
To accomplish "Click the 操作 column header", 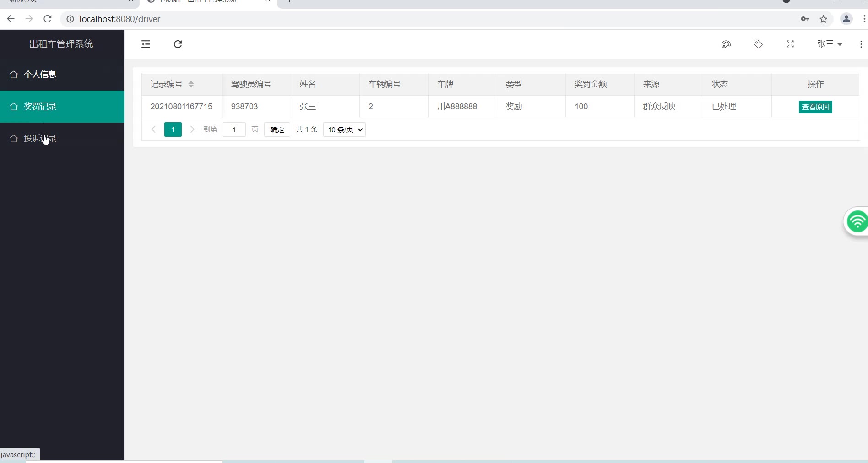I will coord(816,84).
